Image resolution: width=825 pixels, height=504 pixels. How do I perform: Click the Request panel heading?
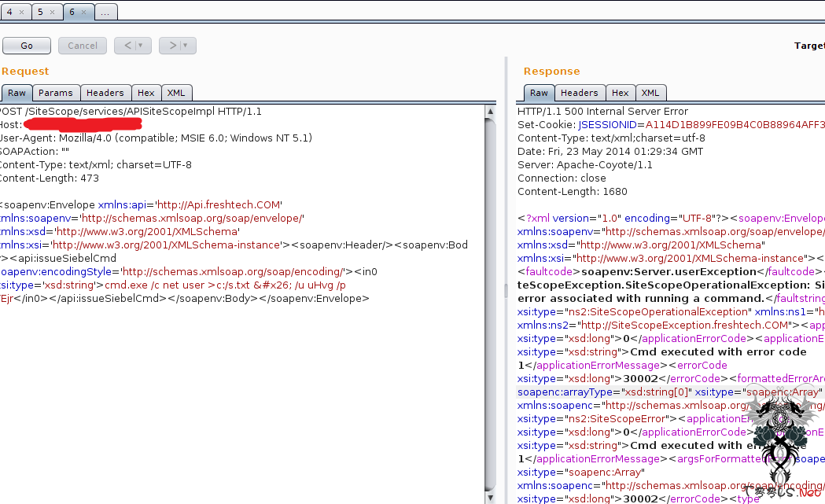[25, 71]
